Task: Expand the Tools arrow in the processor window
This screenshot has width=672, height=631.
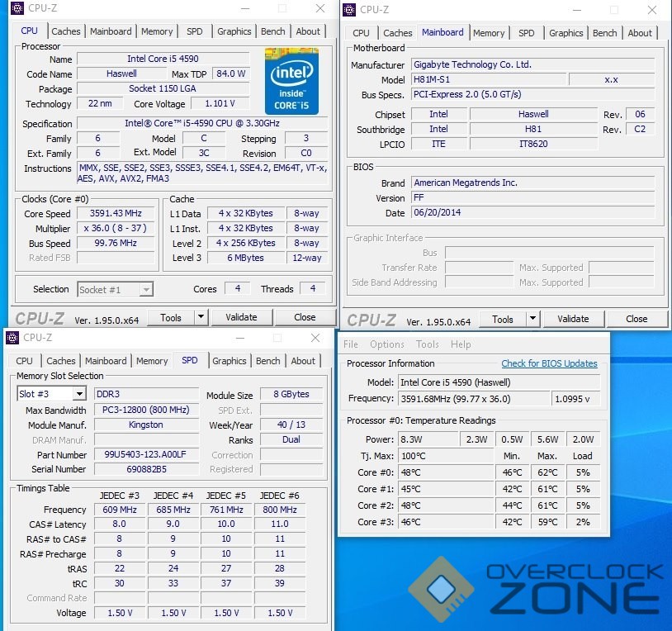Action: pos(201,317)
